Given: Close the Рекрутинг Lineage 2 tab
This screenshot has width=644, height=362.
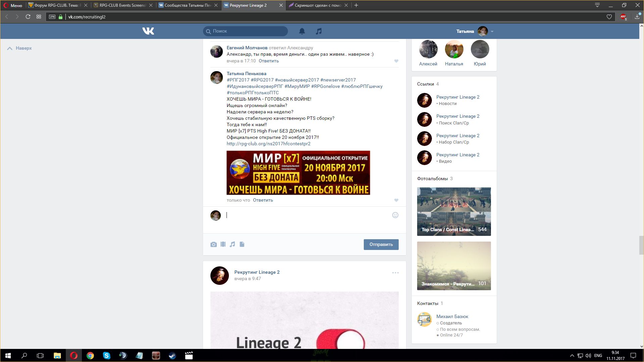Looking at the screenshot, I should pos(281,5).
